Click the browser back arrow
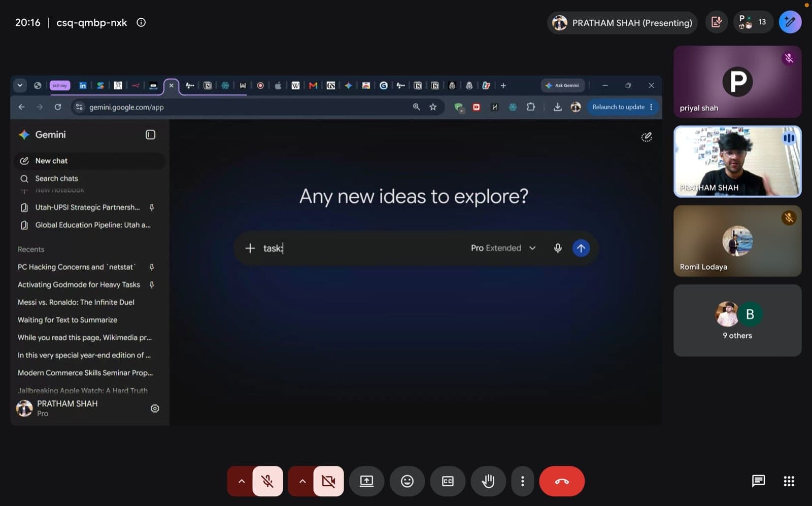The height and width of the screenshot is (506, 812). [21, 107]
